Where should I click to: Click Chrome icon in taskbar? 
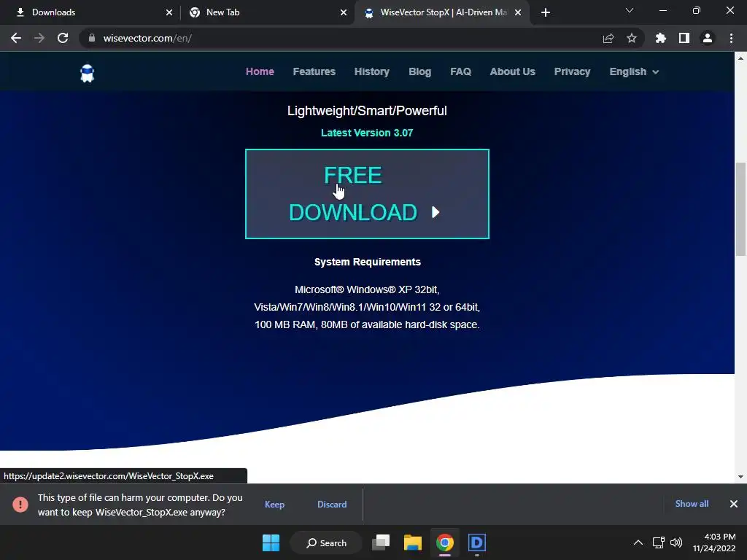coord(444,542)
